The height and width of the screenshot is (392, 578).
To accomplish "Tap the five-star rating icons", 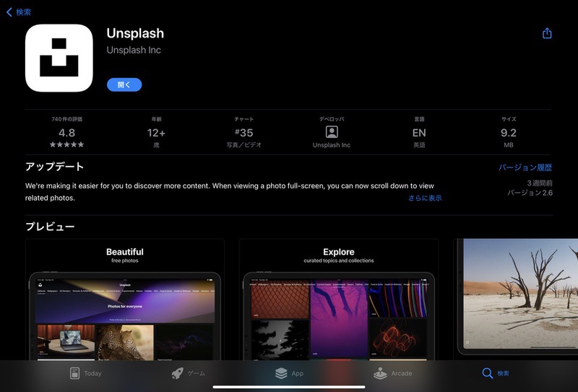I will coord(66,144).
